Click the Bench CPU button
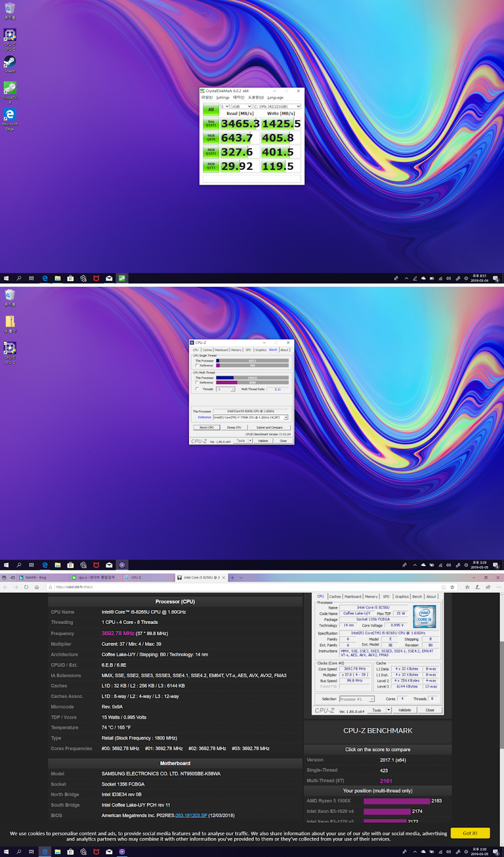504x857 pixels. click(207, 427)
